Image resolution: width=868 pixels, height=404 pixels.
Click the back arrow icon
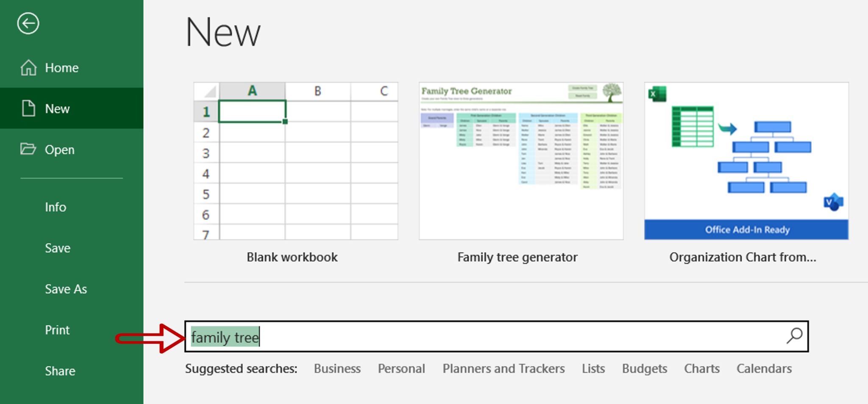point(27,24)
